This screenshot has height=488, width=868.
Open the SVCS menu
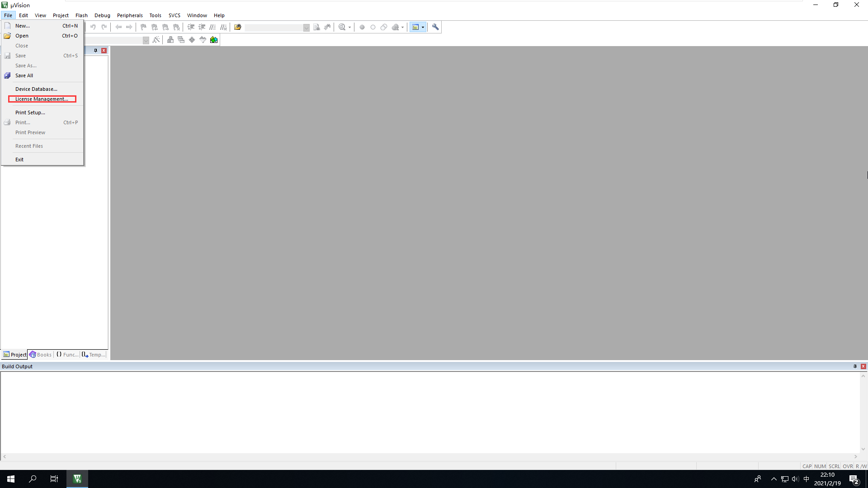(174, 15)
